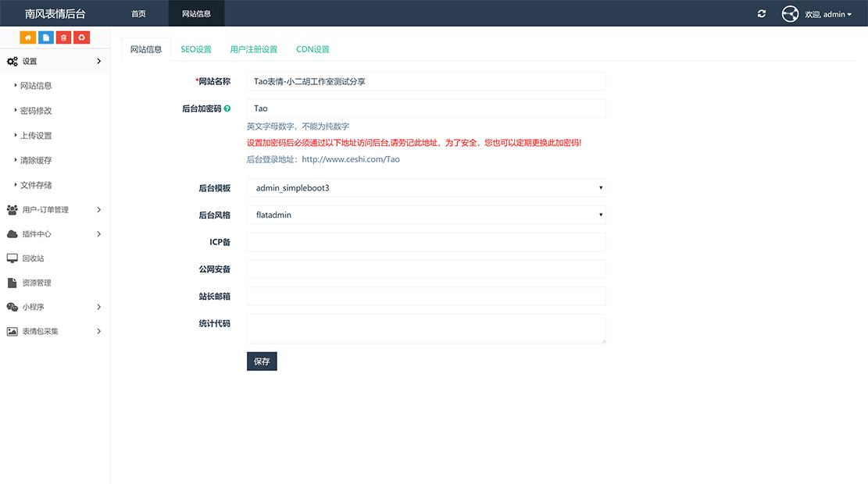Click the globe icon near the admin name

point(789,13)
